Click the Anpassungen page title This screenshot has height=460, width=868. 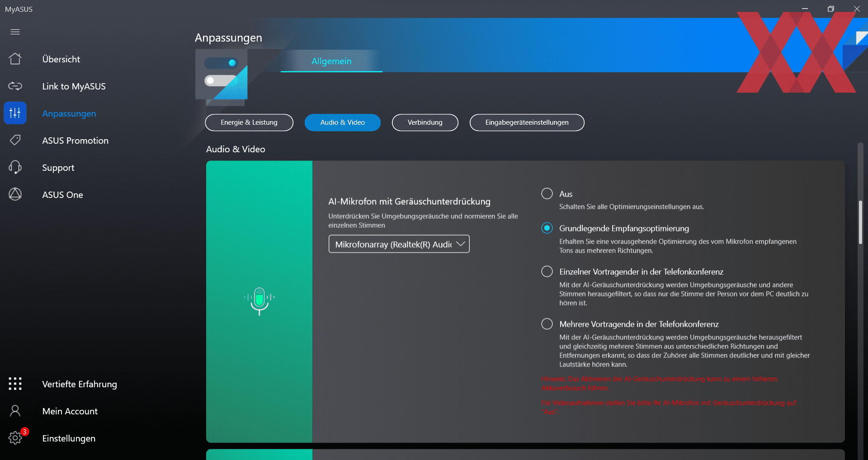pyautogui.click(x=228, y=38)
